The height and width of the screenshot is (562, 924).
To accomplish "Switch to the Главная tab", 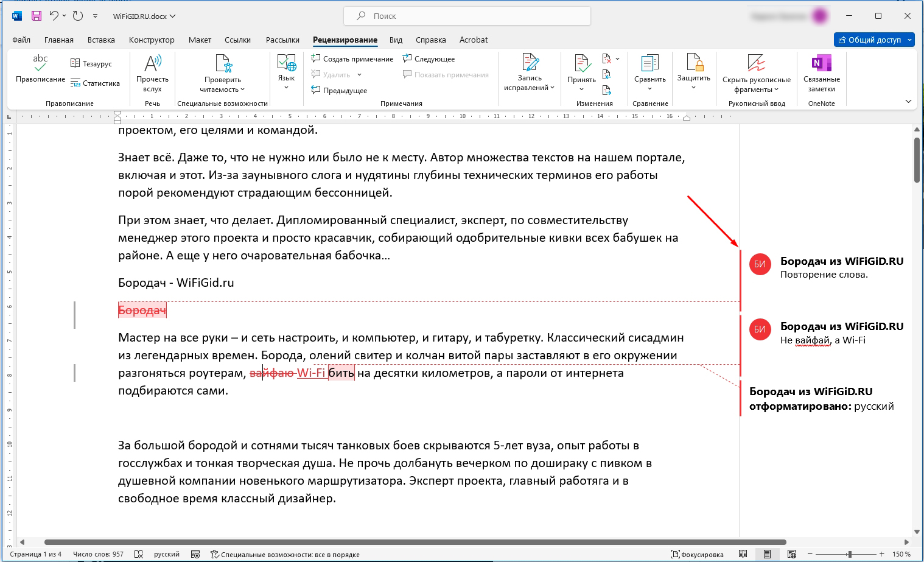I will (x=59, y=40).
